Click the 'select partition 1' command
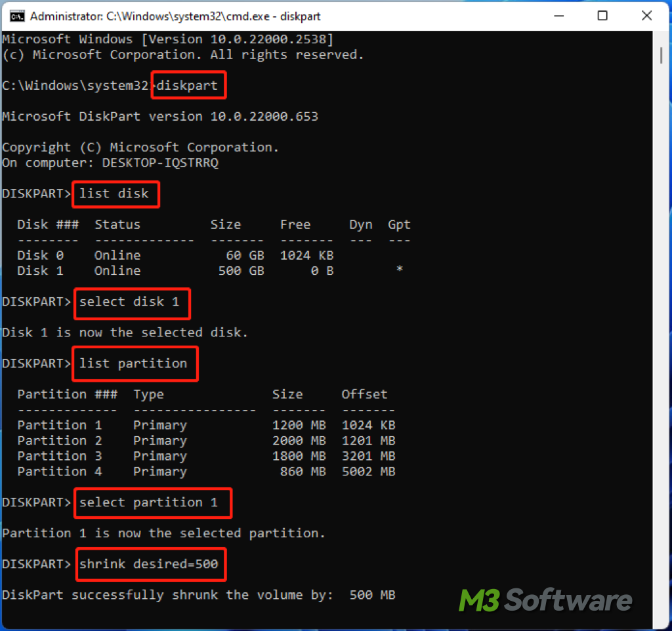The width and height of the screenshot is (672, 631). tap(149, 502)
